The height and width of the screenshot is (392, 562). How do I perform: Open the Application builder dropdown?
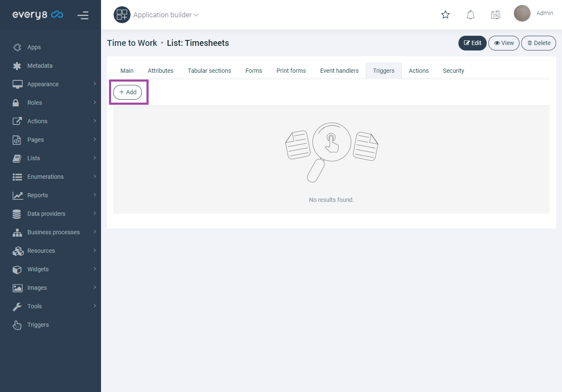click(x=166, y=15)
